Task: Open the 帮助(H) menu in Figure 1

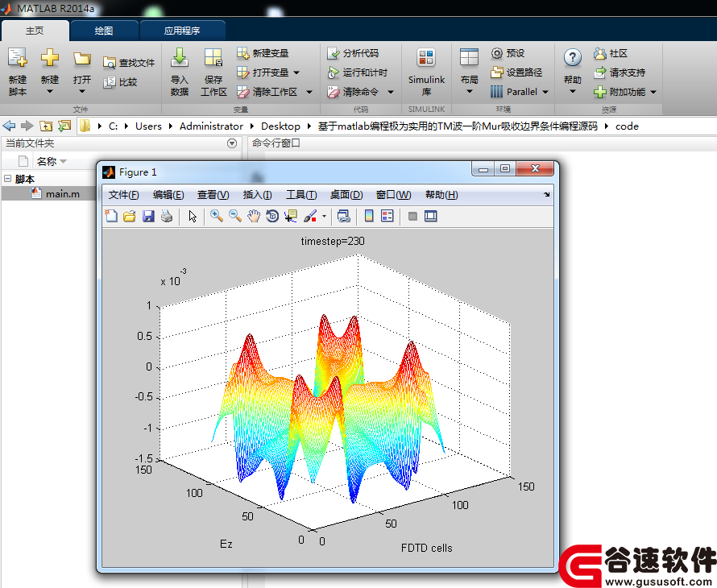Action: 441,195
